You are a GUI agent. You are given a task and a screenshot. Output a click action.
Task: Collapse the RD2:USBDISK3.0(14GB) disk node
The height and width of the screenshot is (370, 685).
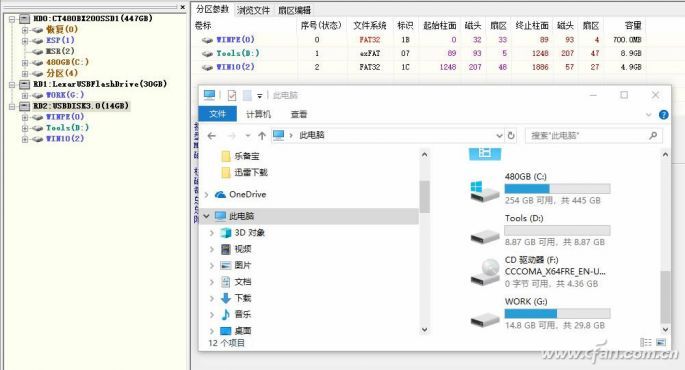coord(12,106)
